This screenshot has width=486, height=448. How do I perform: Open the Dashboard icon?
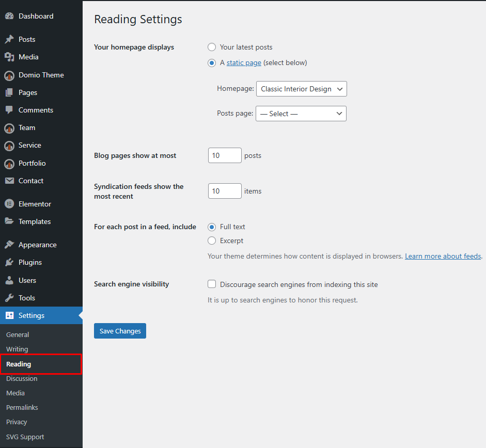pyautogui.click(x=10, y=15)
